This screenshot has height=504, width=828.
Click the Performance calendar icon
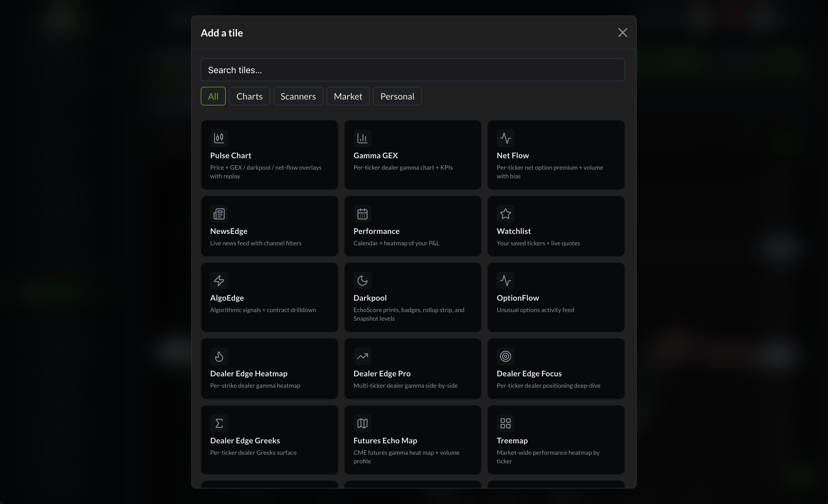coord(362,214)
